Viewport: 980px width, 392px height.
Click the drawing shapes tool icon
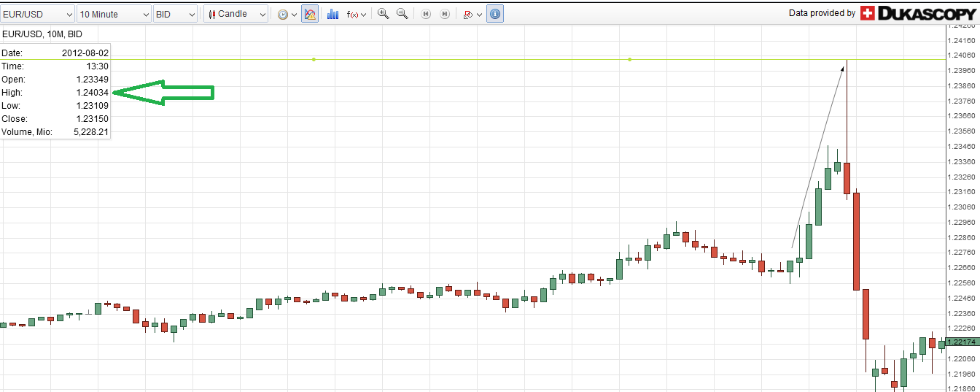click(x=468, y=14)
